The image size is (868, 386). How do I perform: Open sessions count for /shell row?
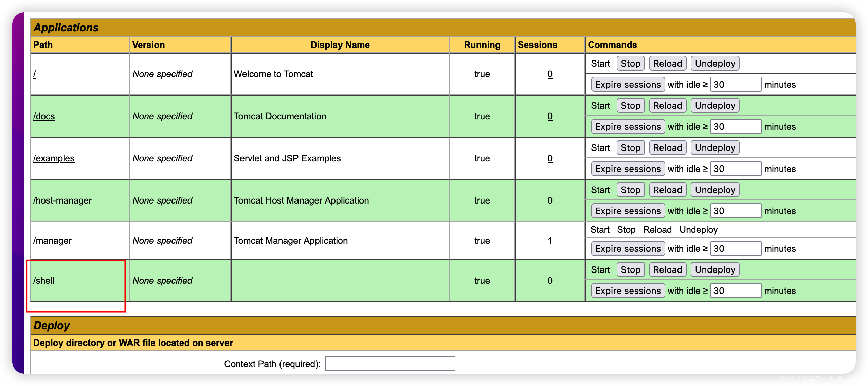coord(550,281)
